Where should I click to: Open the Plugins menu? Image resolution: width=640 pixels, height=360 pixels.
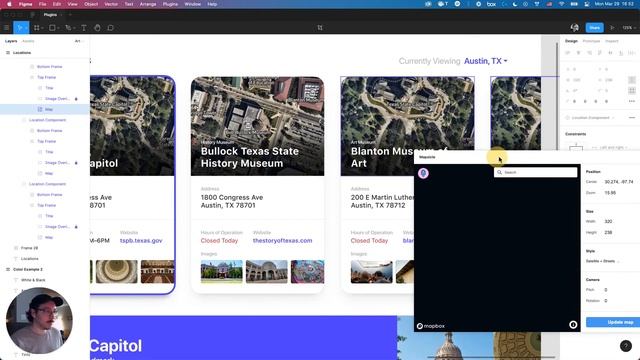(170, 4)
